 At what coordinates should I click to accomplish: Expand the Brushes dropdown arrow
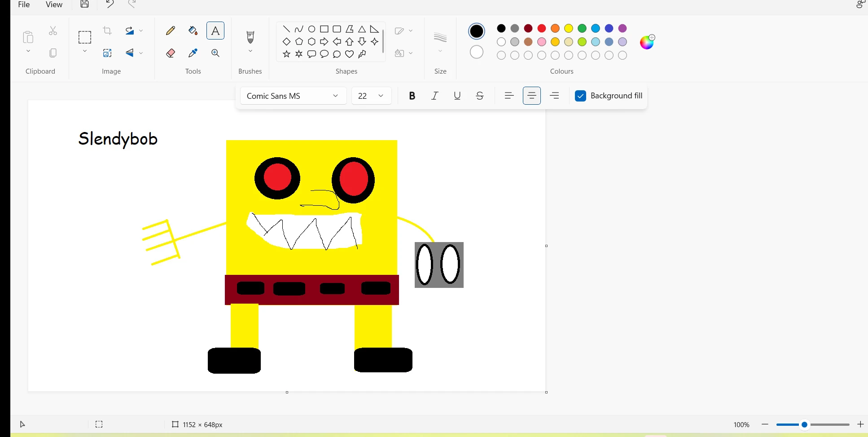250,51
